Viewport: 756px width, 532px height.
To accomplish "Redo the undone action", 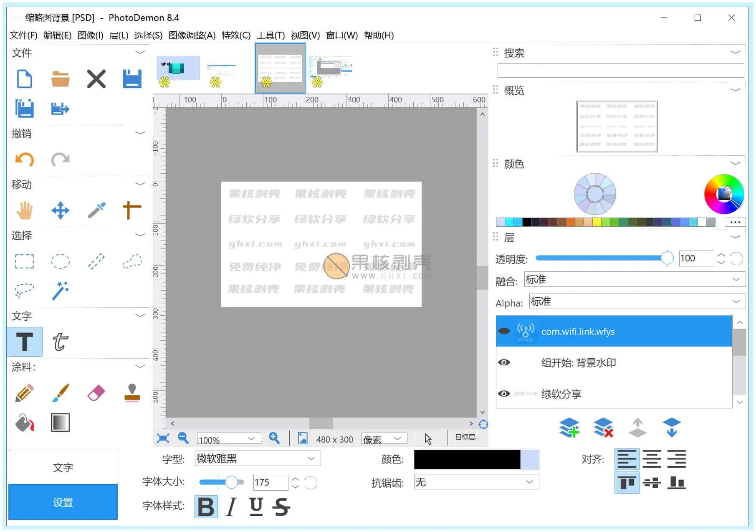I will [60, 160].
